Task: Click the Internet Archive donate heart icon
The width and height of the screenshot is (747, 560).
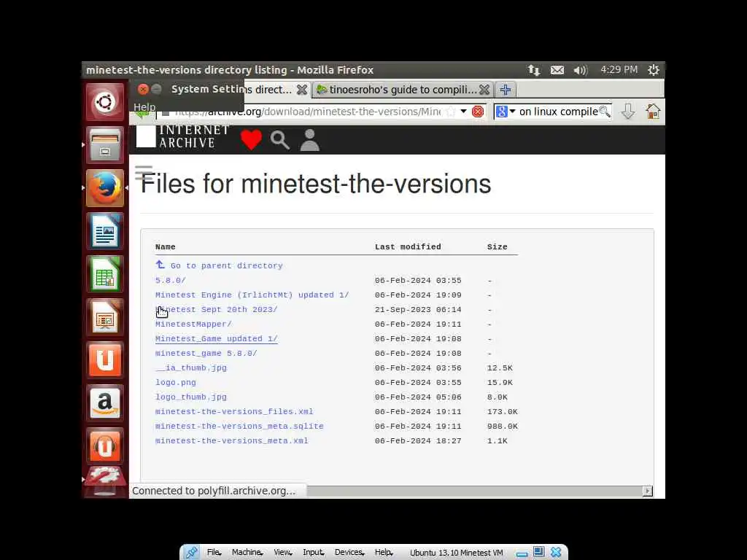Action: 251,140
